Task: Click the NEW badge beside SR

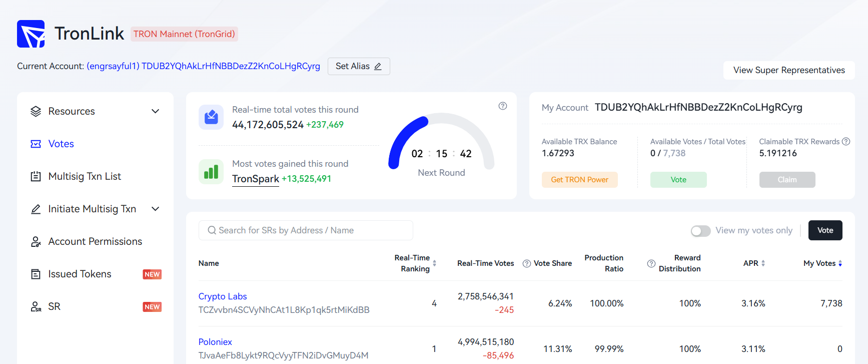Action: [x=152, y=307]
